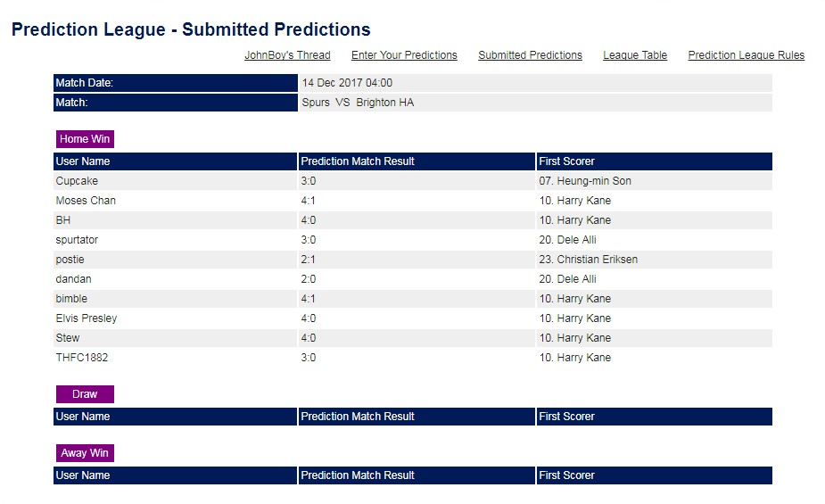Select the Cupcake user row

[x=413, y=181]
